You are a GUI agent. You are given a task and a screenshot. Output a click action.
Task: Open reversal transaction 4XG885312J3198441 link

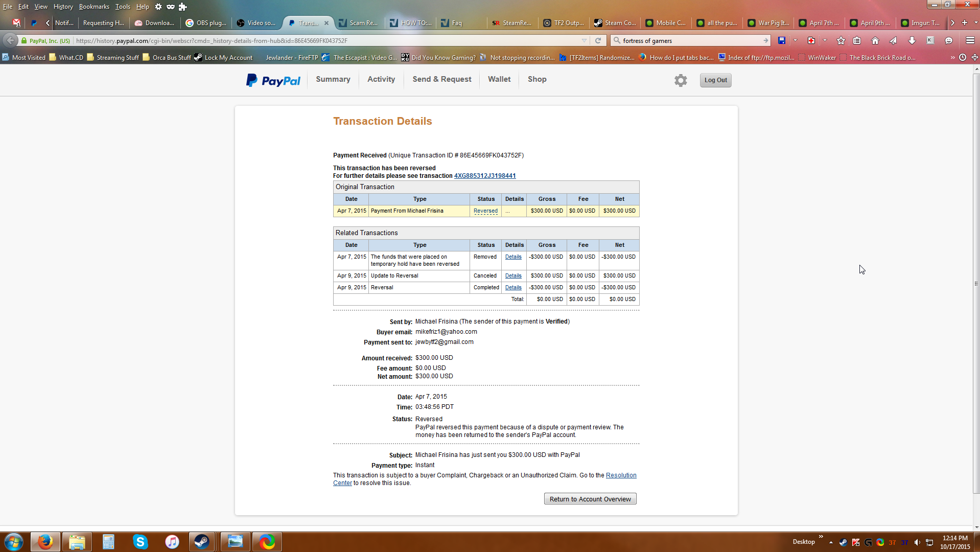click(x=484, y=176)
